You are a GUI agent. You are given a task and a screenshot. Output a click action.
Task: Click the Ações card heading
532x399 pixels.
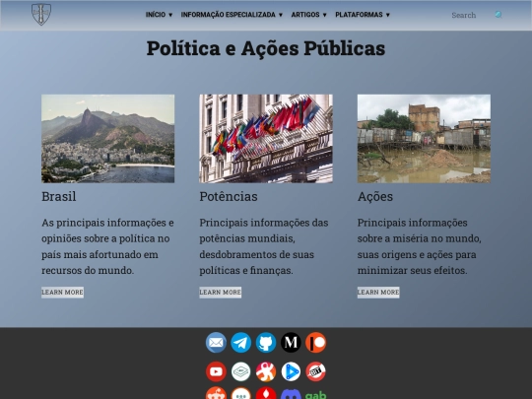375,196
